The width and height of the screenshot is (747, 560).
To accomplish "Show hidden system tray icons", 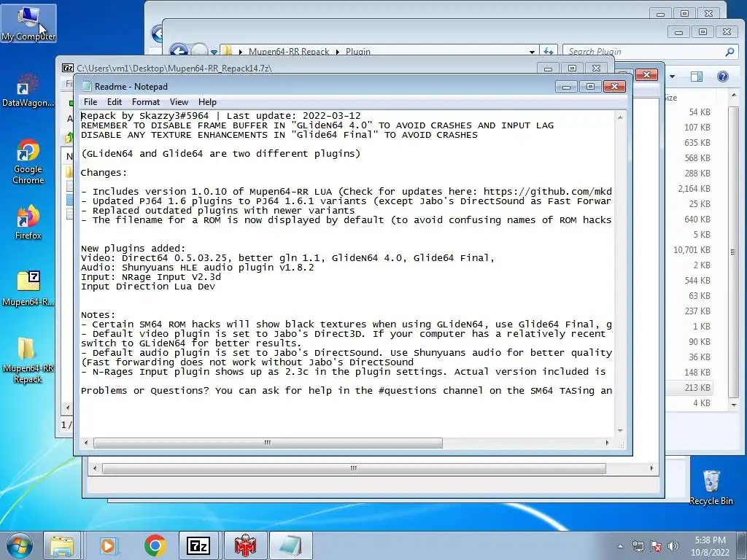I will click(620, 546).
